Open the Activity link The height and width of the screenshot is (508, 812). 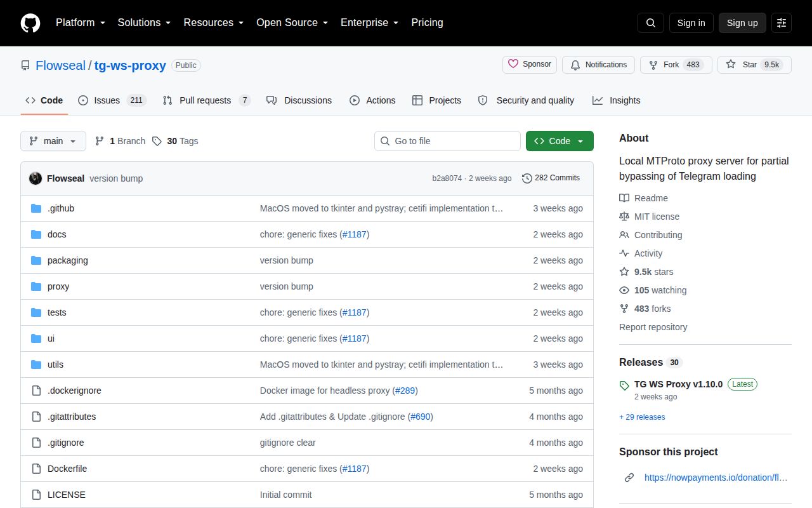click(x=641, y=253)
